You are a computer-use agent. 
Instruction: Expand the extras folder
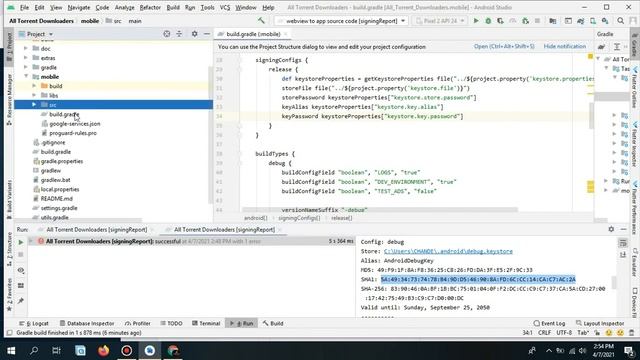click(26, 58)
